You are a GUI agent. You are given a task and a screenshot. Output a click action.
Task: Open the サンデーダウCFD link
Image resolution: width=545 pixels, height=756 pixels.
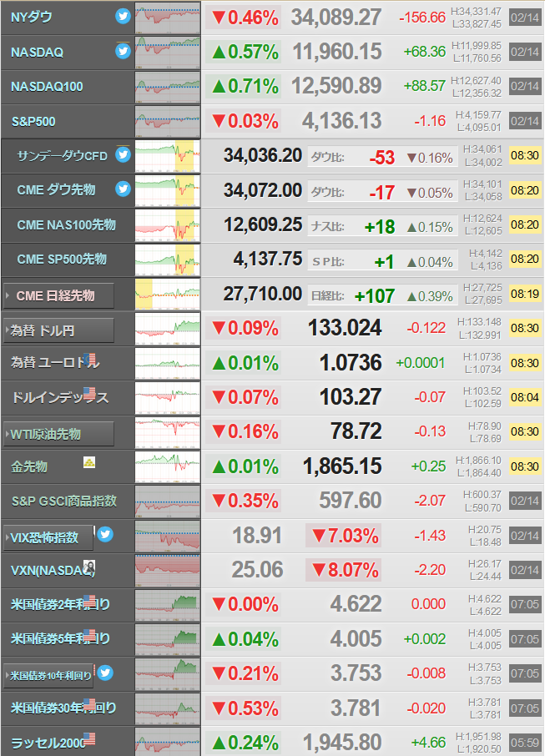[x=63, y=156]
